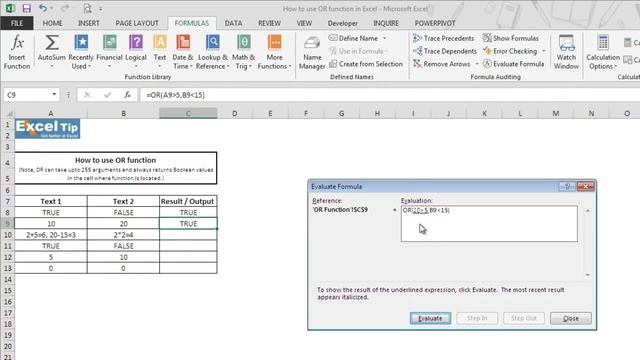Switch to the REVIEW tab
640x360 pixels.
click(x=269, y=23)
